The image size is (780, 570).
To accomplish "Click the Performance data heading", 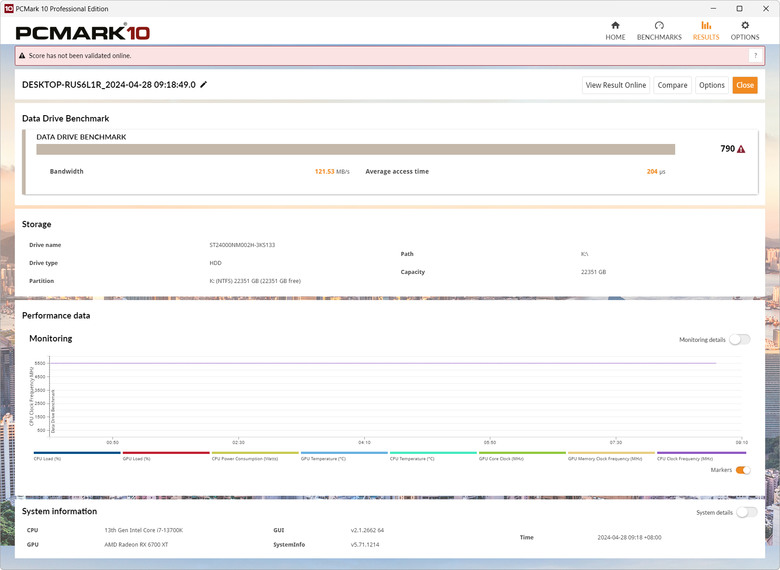I will click(x=56, y=315).
